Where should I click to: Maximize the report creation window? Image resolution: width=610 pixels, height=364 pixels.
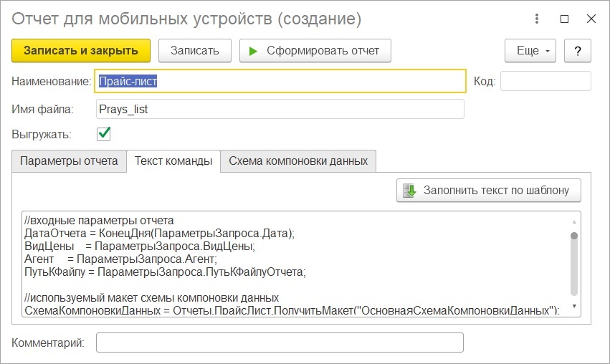(564, 19)
